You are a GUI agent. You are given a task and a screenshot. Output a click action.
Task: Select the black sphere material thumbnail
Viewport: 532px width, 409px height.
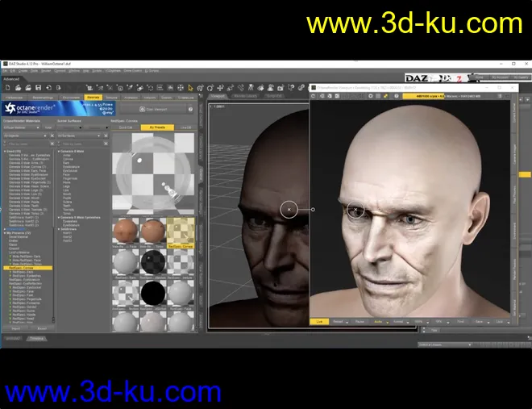152,292
